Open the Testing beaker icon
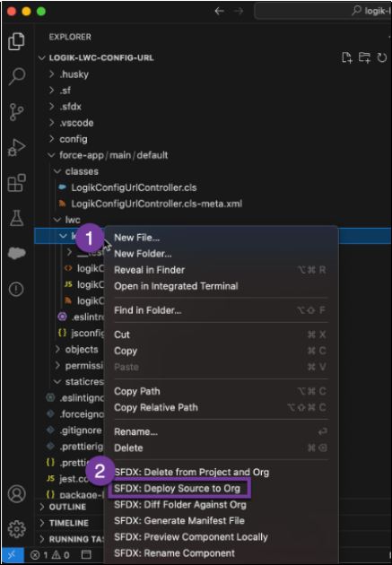This screenshot has width=392, height=565. tap(16, 218)
